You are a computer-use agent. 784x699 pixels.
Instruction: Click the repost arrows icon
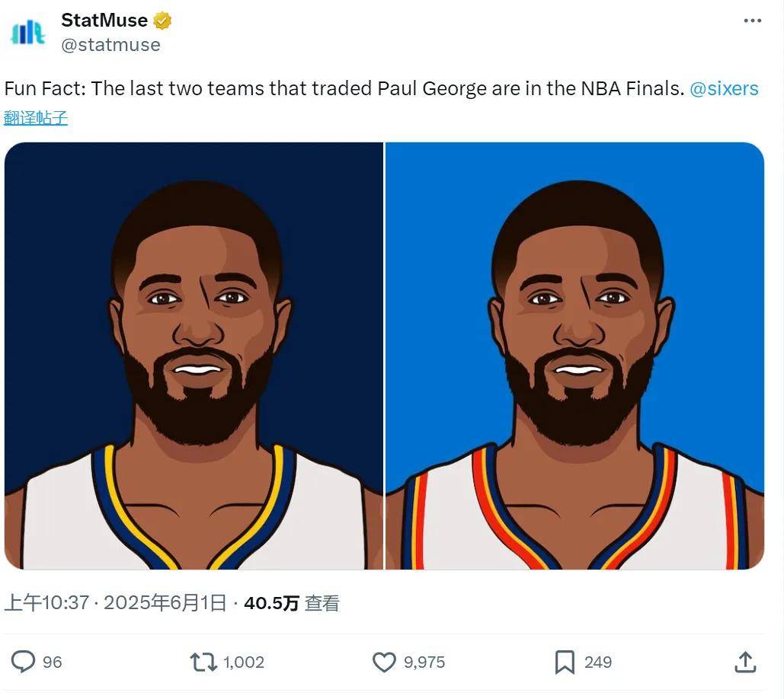pos(203,662)
